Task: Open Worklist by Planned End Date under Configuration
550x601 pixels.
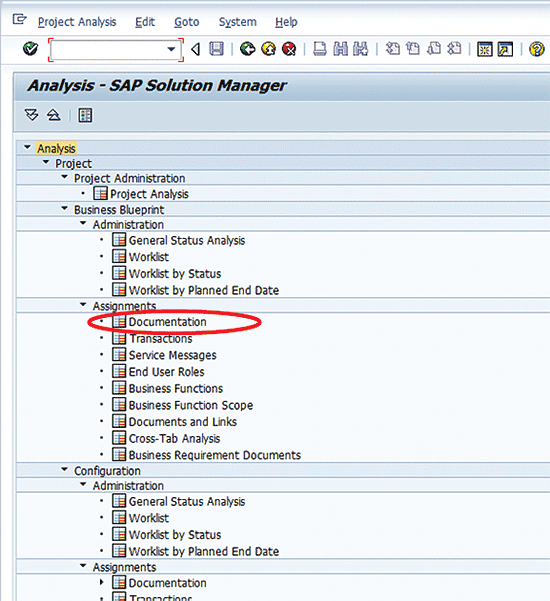Action: tap(204, 551)
